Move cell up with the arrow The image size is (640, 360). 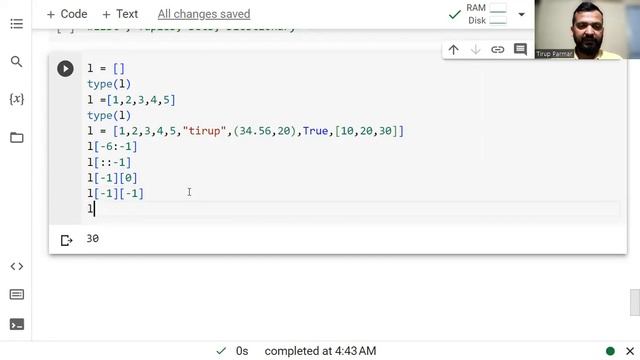[x=453, y=50]
